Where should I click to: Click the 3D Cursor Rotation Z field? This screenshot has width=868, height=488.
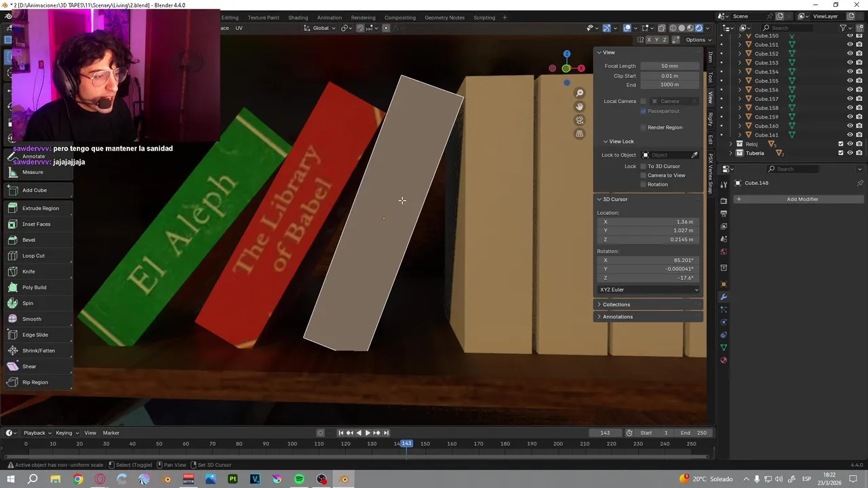click(648, 278)
